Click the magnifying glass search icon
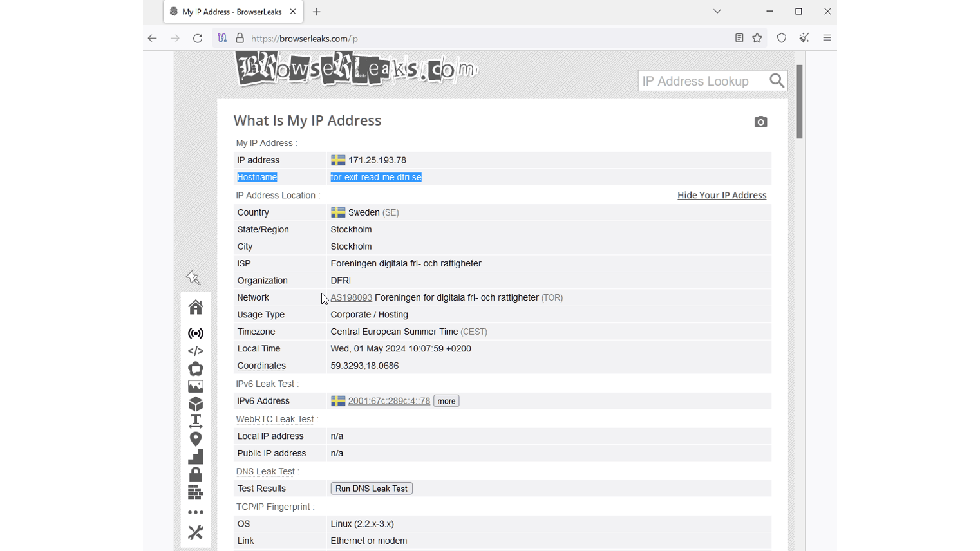The height and width of the screenshot is (551, 980). [x=777, y=80]
